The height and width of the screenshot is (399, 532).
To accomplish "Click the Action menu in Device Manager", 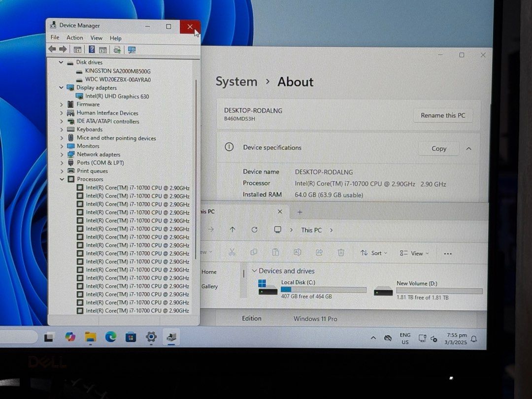I will click(74, 37).
